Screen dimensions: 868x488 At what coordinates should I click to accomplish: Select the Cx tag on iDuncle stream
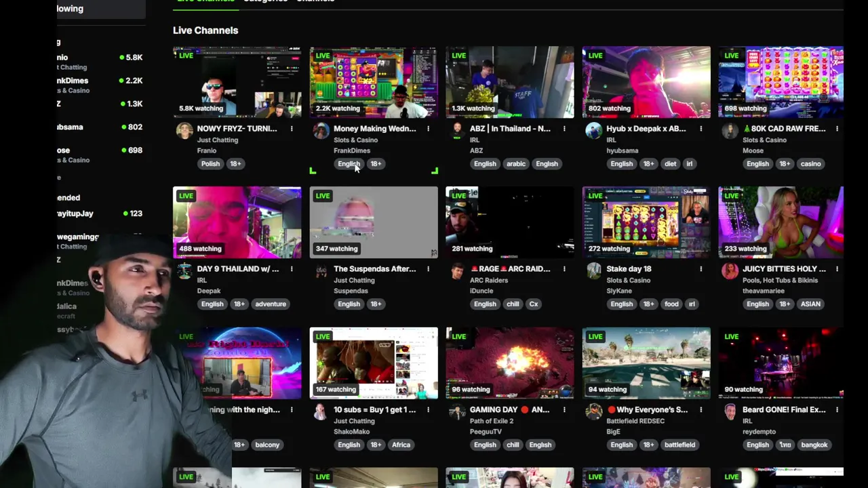click(x=534, y=304)
